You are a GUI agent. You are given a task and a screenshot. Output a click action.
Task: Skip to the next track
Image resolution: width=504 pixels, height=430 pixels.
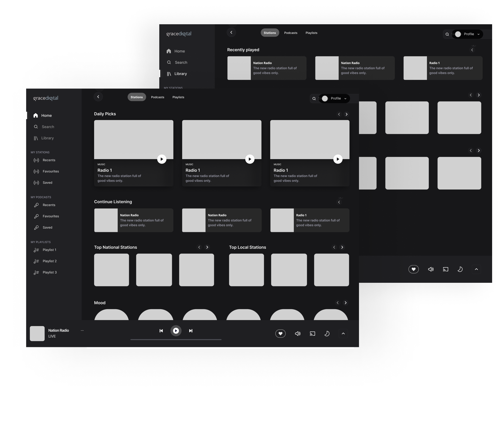(191, 331)
